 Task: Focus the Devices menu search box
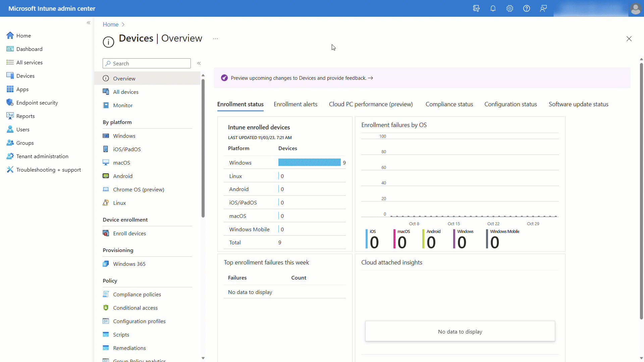pos(147,63)
